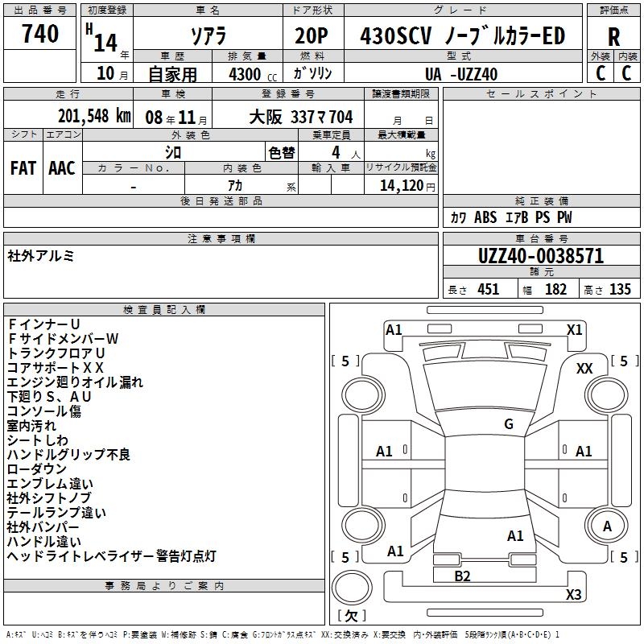This screenshot has width=644, height=644.
Task: Click the lot number "740"
Action: pos(39,34)
